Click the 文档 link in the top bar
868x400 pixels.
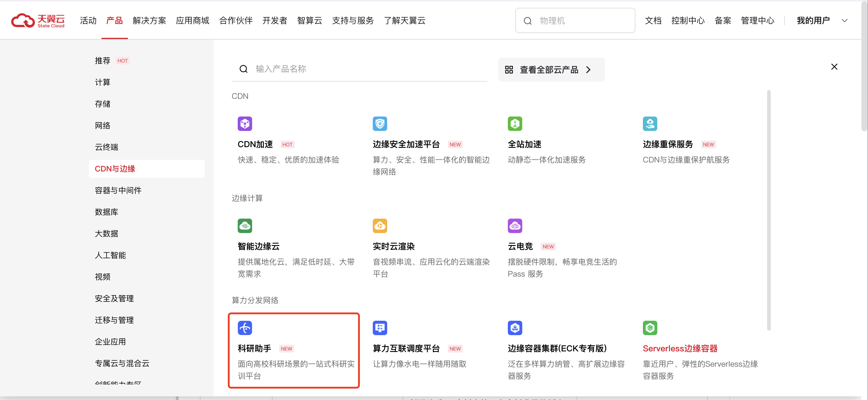click(653, 21)
